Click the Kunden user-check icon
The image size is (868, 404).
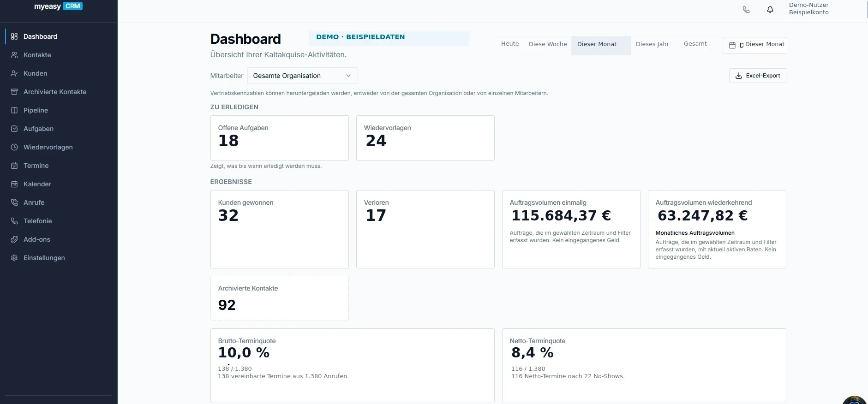click(14, 73)
